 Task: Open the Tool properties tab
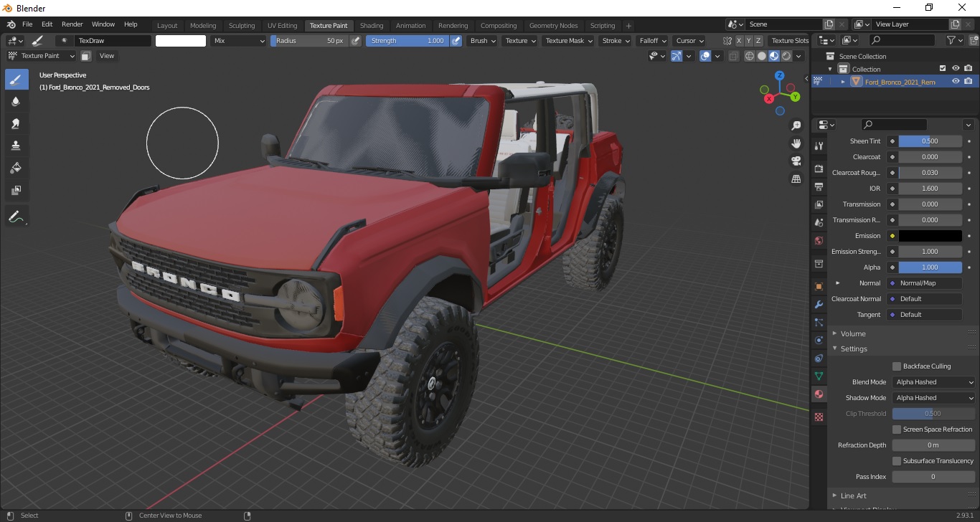pos(819,146)
